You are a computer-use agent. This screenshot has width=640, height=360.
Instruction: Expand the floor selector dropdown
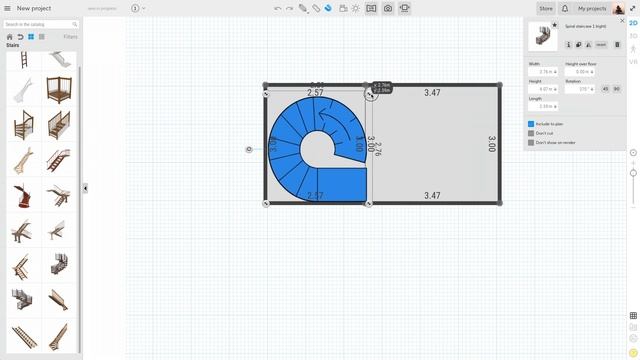coord(144,8)
